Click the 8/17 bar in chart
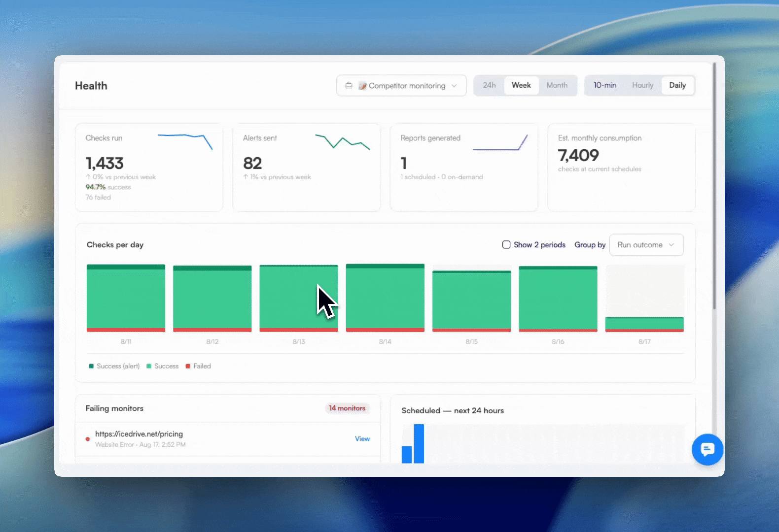Viewport: 779px width, 532px height. [x=644, y=325]
